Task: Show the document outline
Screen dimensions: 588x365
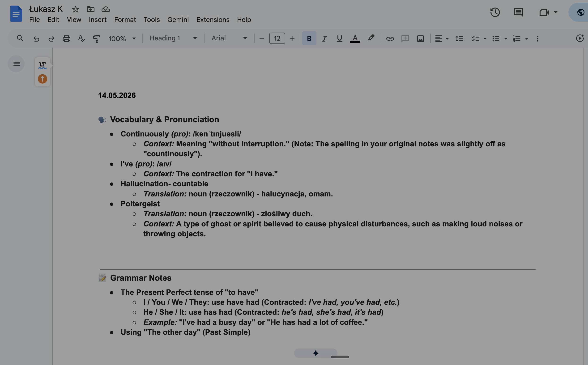Action: tap(16, 64)
